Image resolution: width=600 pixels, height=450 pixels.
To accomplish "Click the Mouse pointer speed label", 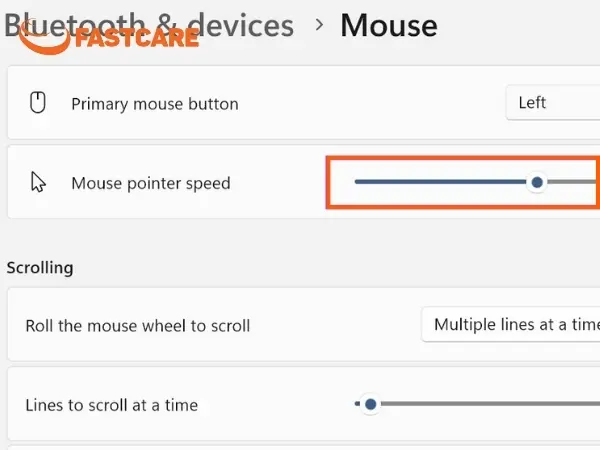I will click(151, 183).
